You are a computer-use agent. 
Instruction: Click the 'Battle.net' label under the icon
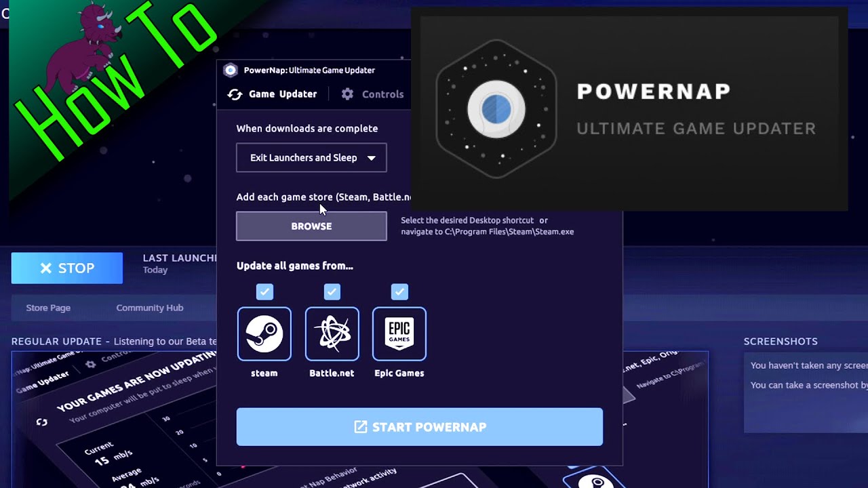(x=332, y=373)
